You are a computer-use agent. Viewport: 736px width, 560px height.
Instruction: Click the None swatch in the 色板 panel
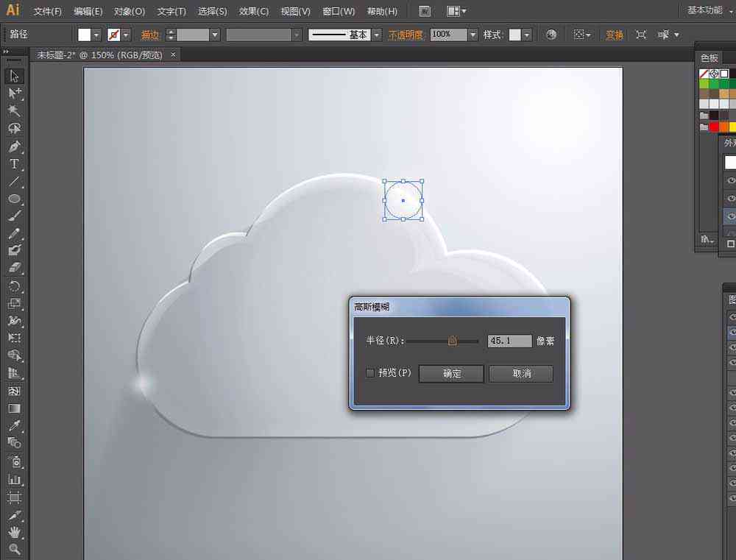tap(704, 74)
